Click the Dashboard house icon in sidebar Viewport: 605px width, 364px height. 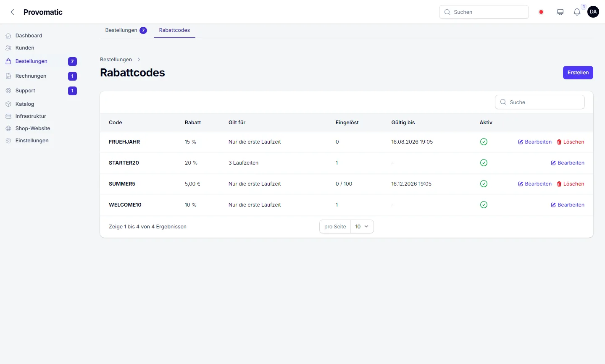click(x=8, y=36)
